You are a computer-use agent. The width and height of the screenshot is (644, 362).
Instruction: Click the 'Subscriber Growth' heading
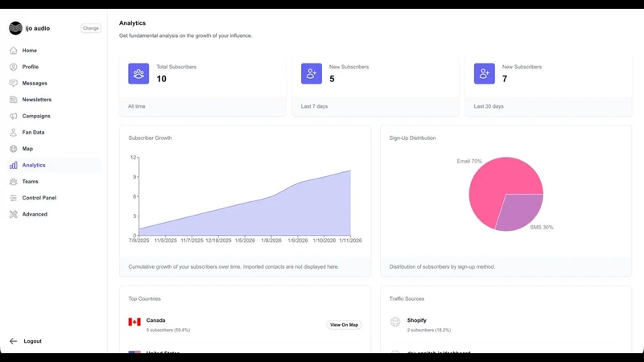tap(150, 138)
